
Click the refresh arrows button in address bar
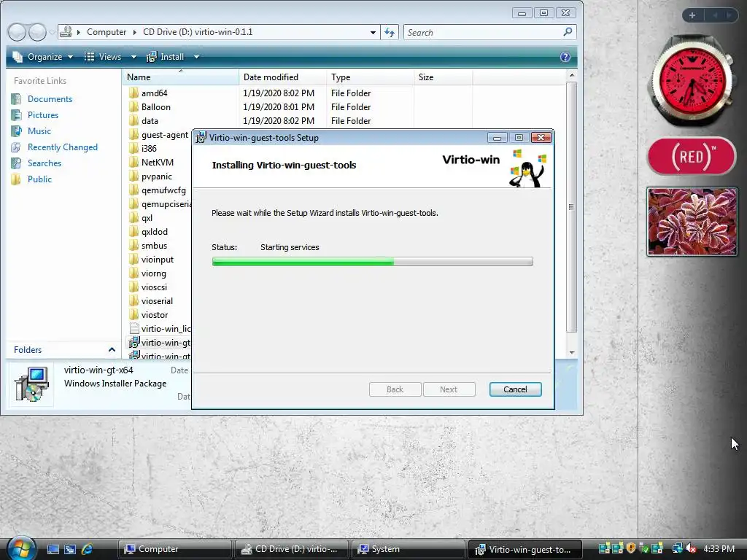click(x=390, y=32)
